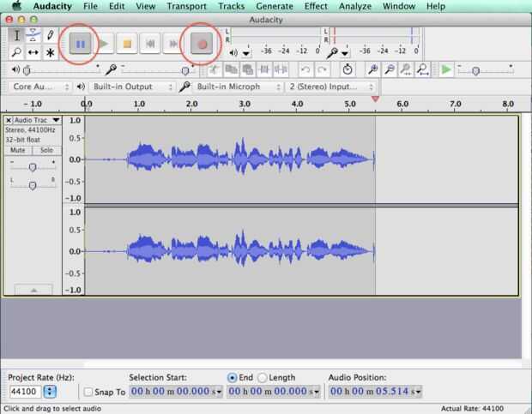Open the Edit menu
The height and width of the screenshot is (414, 532).
117,6
